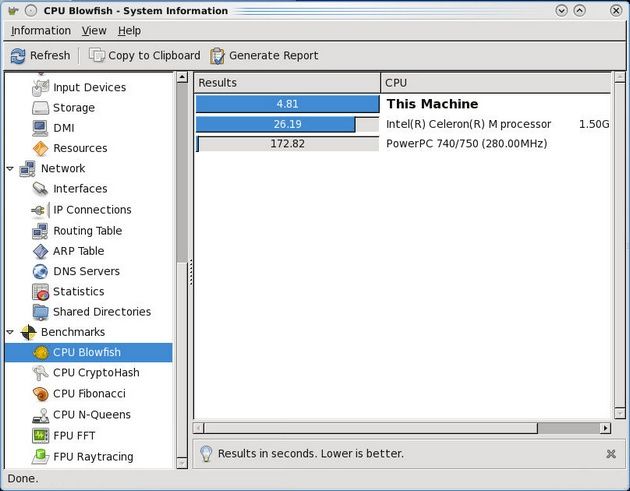Click the Results column header
630x491 pixels.
(287, 83)
